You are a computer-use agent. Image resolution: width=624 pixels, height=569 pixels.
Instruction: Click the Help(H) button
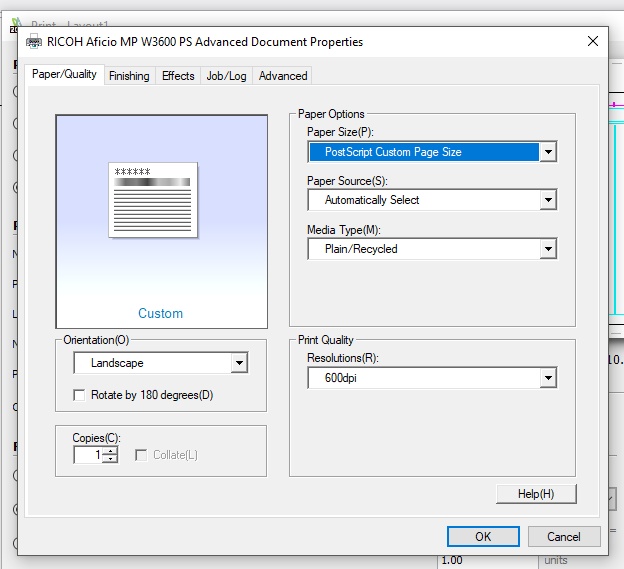[536, 494]
